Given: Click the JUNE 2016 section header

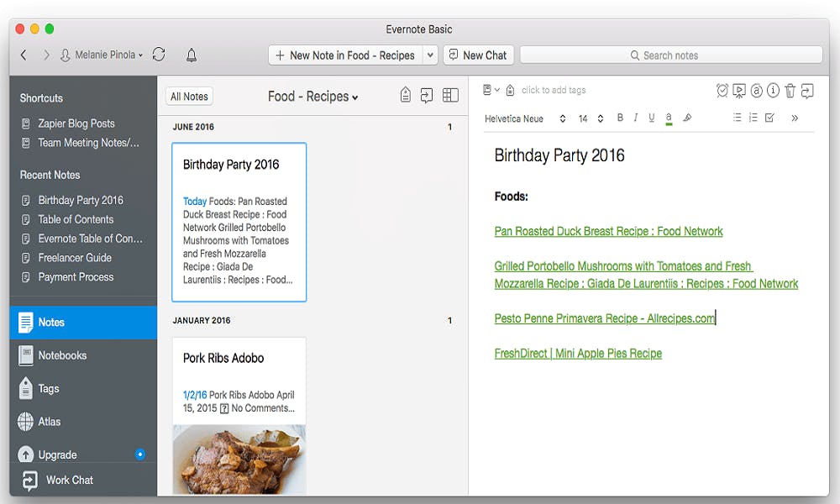Looking at the screenshot, I should [193, 127].
